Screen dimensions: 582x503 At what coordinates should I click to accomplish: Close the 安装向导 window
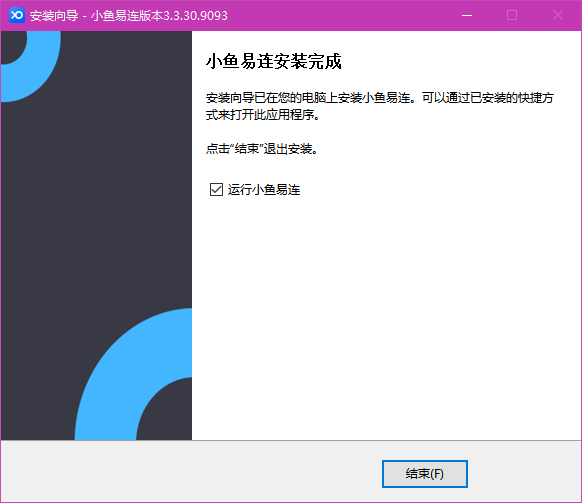click(x=558, y=16)
